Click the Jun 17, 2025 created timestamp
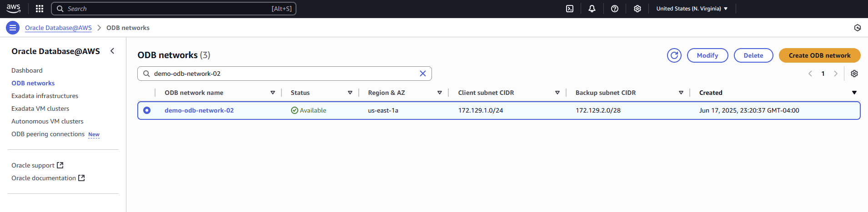Viewport: 868px width, 212px height. point(749,110)
